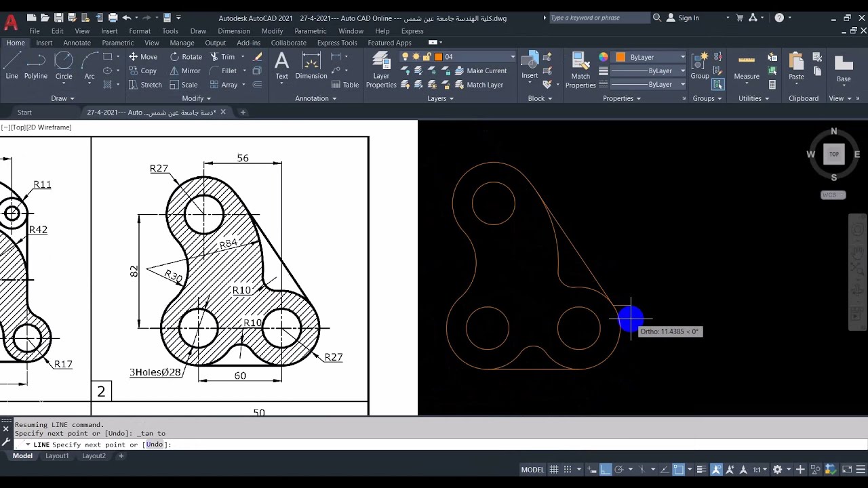The image size is (868, 488).
Task: Open the Annotate ribbon tab
Action: 77,43
